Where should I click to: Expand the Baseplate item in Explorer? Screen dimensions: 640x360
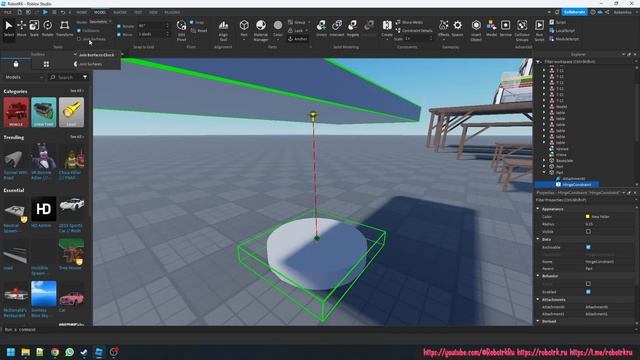pyautogui.click(x=544, y=161)
